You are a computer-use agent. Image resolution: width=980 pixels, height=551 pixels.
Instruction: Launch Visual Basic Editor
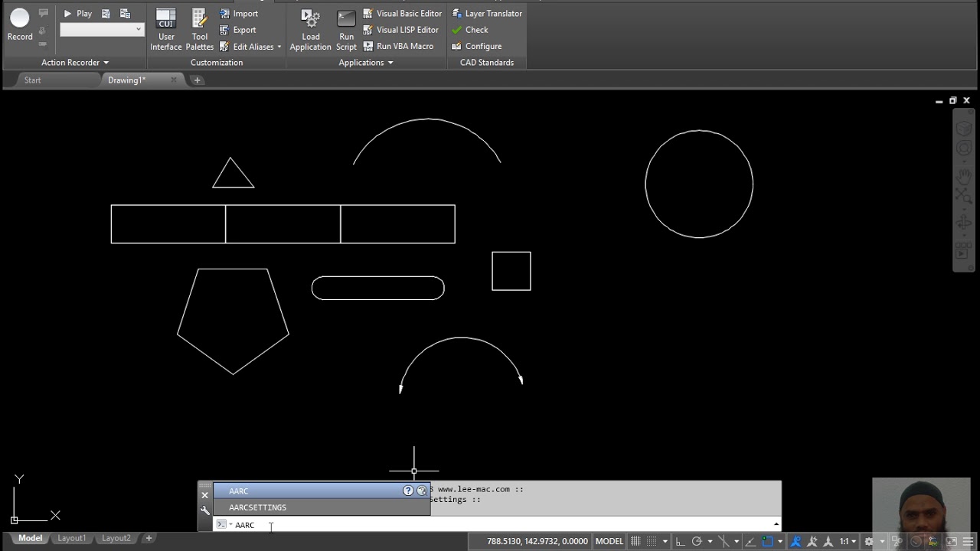click(x=402, y=14)
